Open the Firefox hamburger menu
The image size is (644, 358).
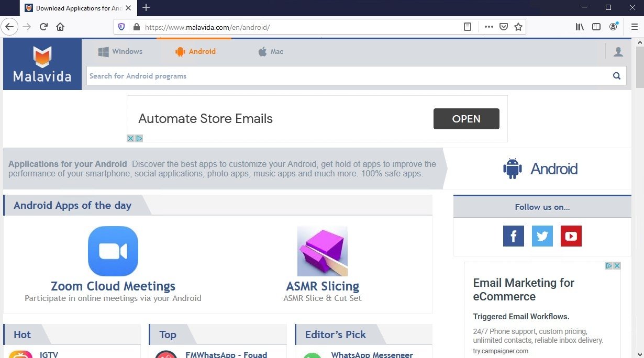pos(635,27)
